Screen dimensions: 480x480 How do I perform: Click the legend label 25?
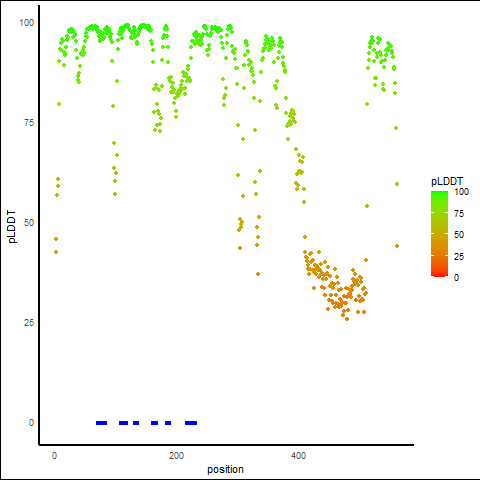459,257
